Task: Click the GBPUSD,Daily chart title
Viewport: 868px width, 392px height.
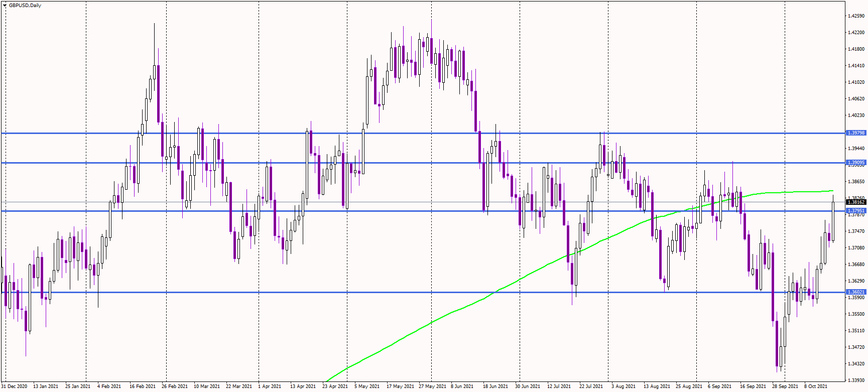Action: pyautogui.click(x=25, y=6)
